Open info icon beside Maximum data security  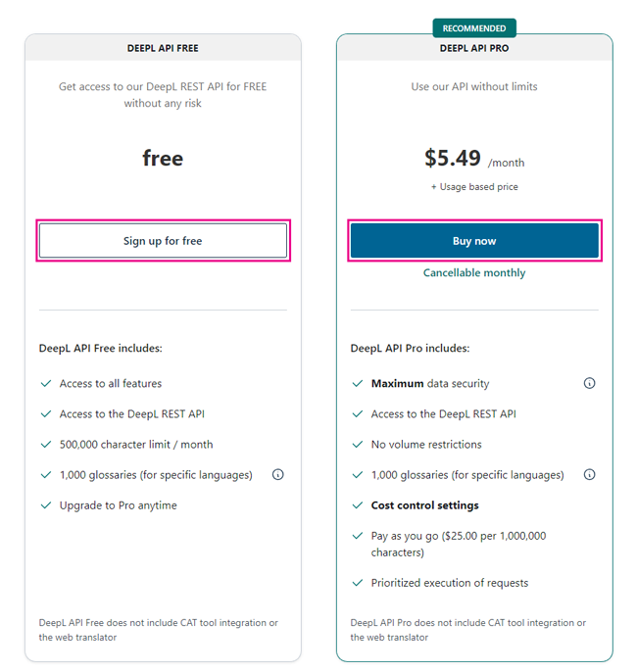589,383
